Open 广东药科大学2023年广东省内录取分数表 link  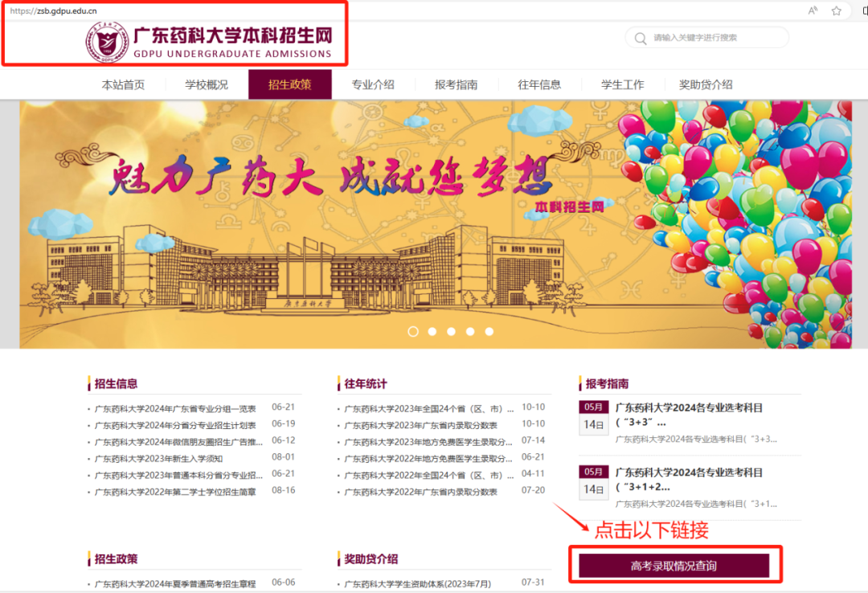pos(420,425)
